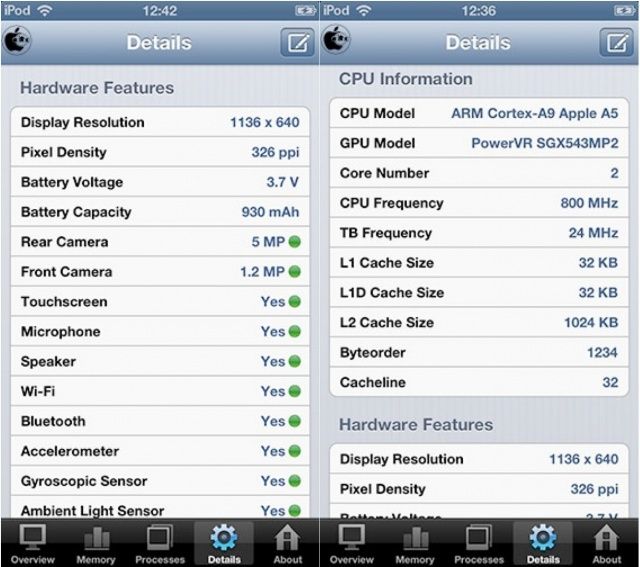Viewport: 640px width, 567px height.
Task: Tap Wi-Fi signal icon in right status bar
Action: (363, 10)
